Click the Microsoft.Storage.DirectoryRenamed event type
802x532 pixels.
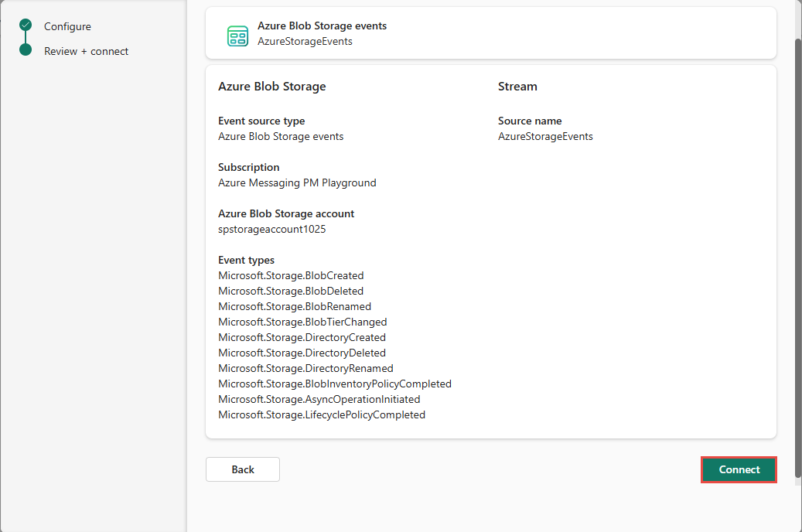pos(305,368)
